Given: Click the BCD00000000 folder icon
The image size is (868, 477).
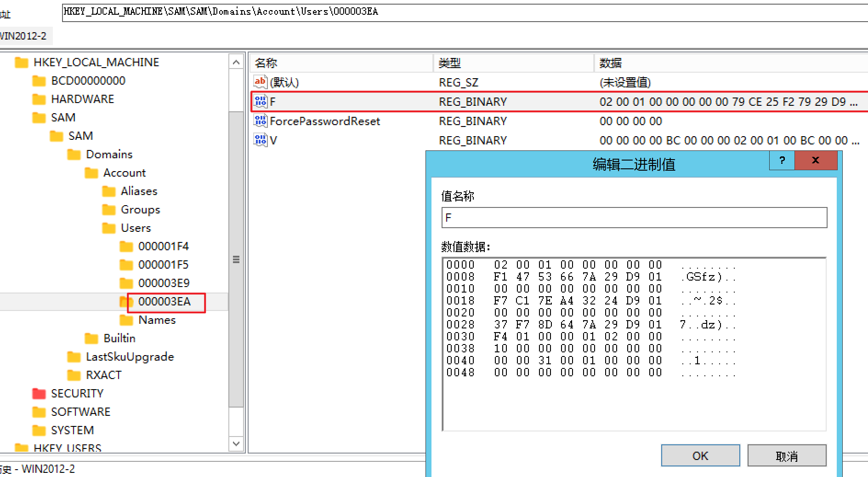Looking at the screenshot, I should (x=39, y=80).
